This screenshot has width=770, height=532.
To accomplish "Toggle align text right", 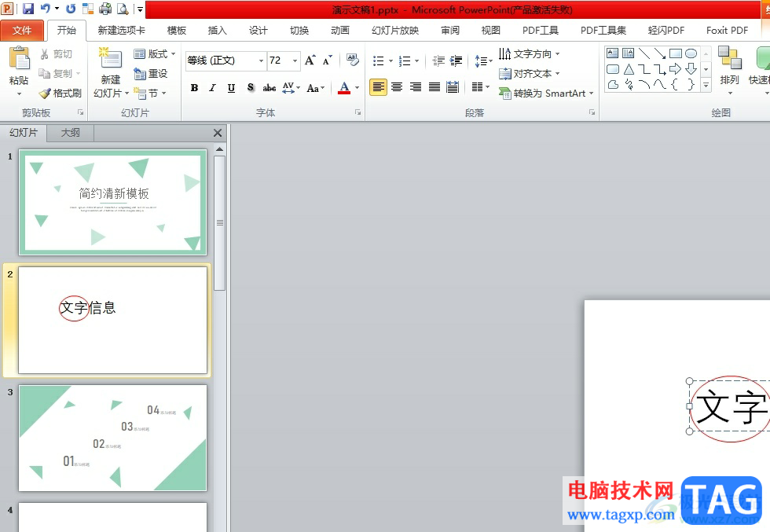I will tap(416, 87).
